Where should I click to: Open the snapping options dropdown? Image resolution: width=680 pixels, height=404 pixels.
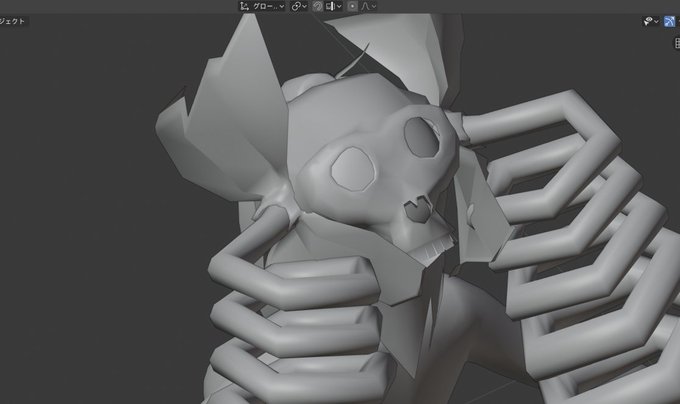(334, 6)
